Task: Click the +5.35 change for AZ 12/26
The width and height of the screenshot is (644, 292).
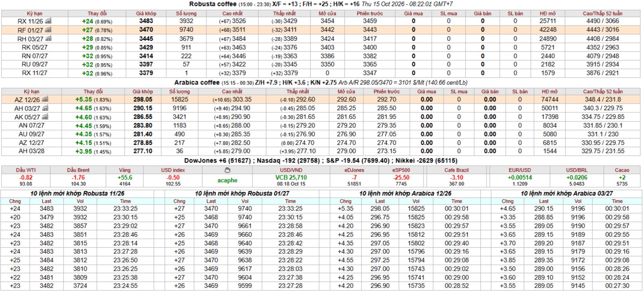Action: pos(84,99)
